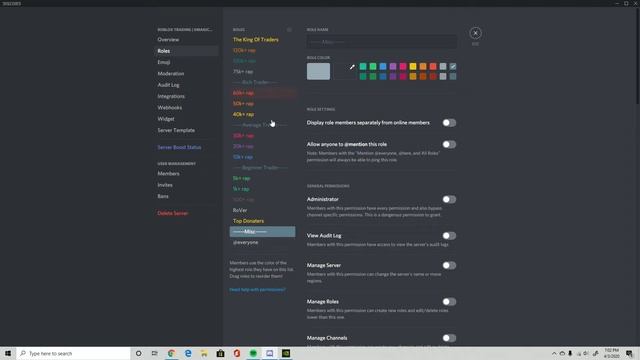
Task: Open Spotify from the taskbar
Action: click(253, 353)
